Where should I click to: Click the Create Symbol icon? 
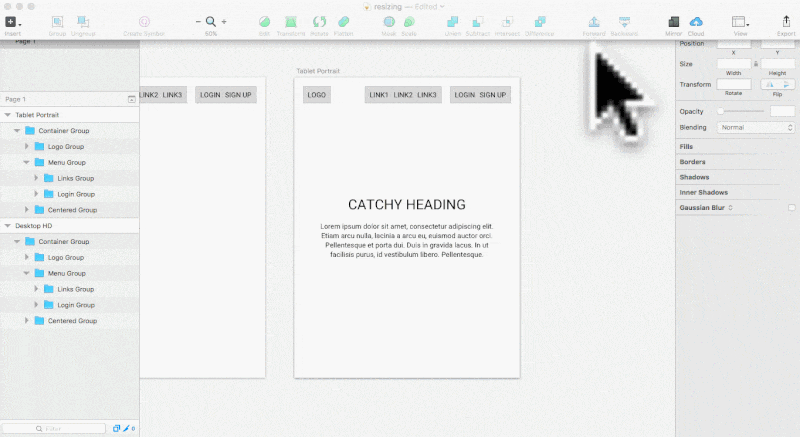click(x=144, y=22)
